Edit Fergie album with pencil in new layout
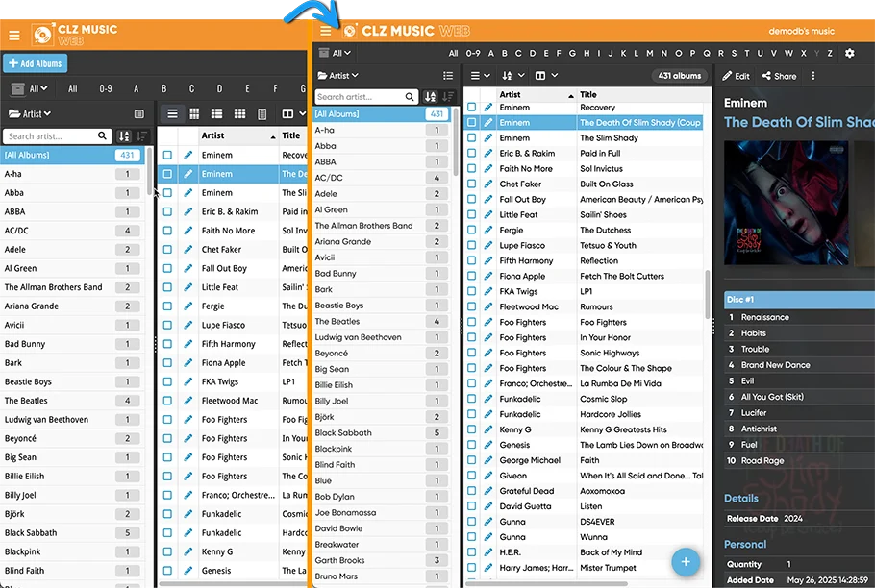Screen dimensions: 875x588 488,230
